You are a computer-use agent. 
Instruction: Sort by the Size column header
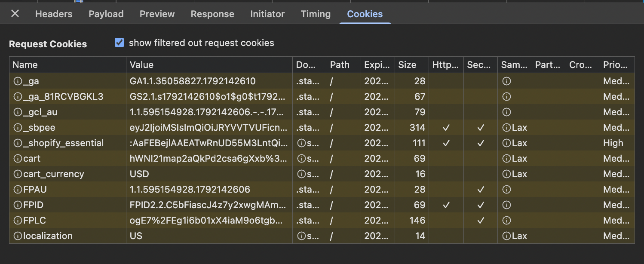pyautogui.click(x=412, y=65)
